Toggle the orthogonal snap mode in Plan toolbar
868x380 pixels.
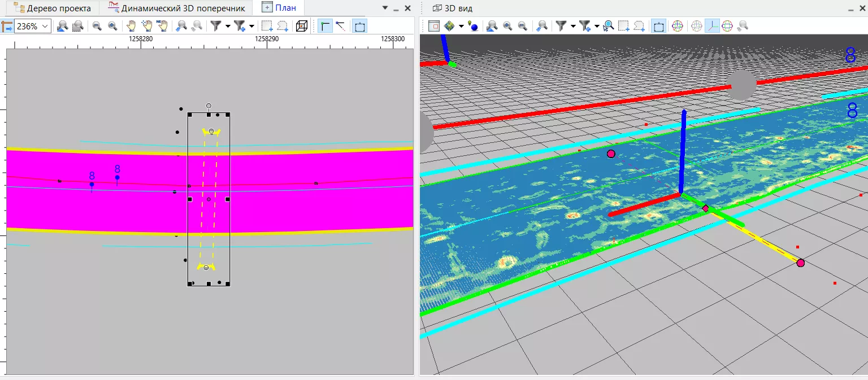tap(324, 26)
